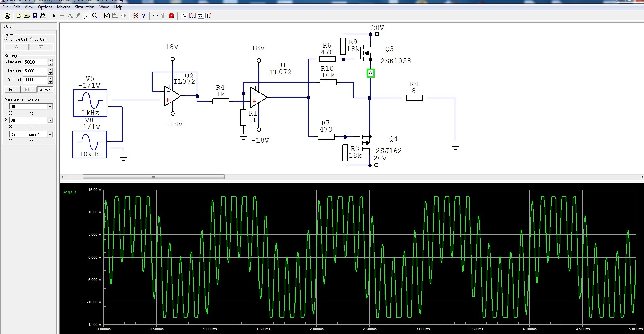Click the down triangle view button
This screenshot has width=644, height=334.
click(41, 47)
